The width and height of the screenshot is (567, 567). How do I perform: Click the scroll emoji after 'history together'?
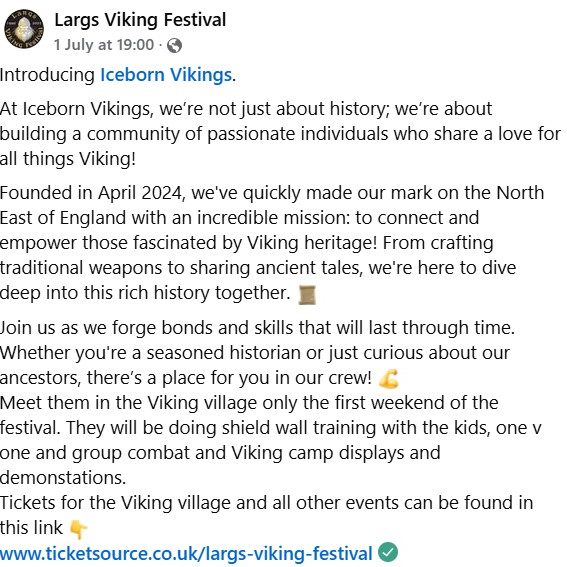coord(307,295)
